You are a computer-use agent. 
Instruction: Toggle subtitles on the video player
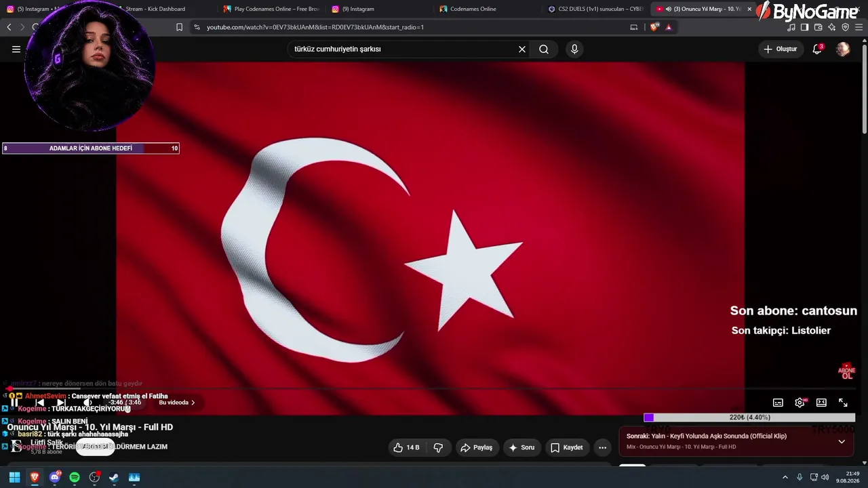778,403
